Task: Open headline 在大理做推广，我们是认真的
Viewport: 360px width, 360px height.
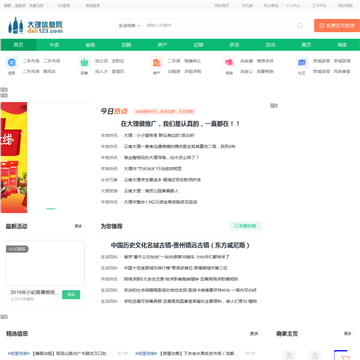Action: (180, 124)
